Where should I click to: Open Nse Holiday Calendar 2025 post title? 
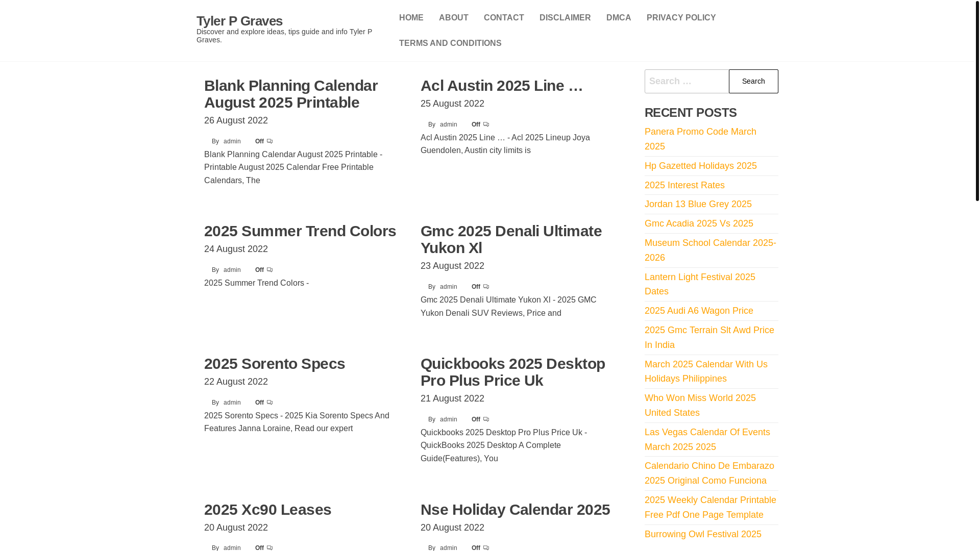tap(515, 510)
